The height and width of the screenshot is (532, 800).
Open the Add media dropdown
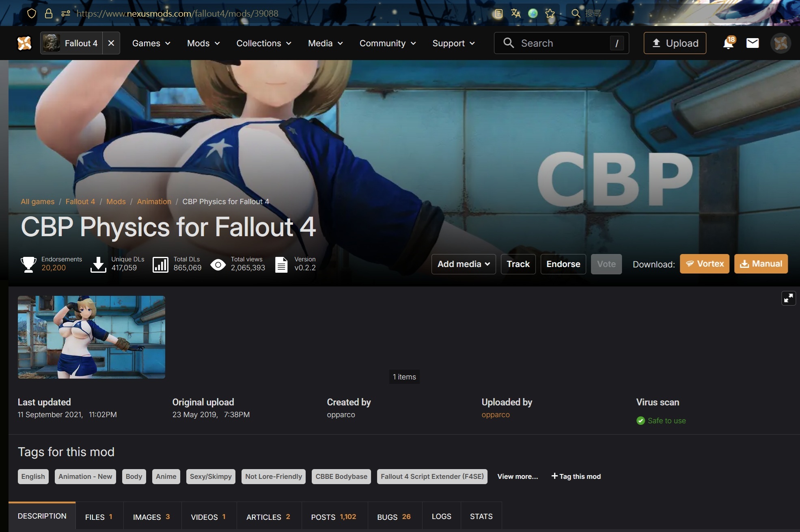coord(464,264)
